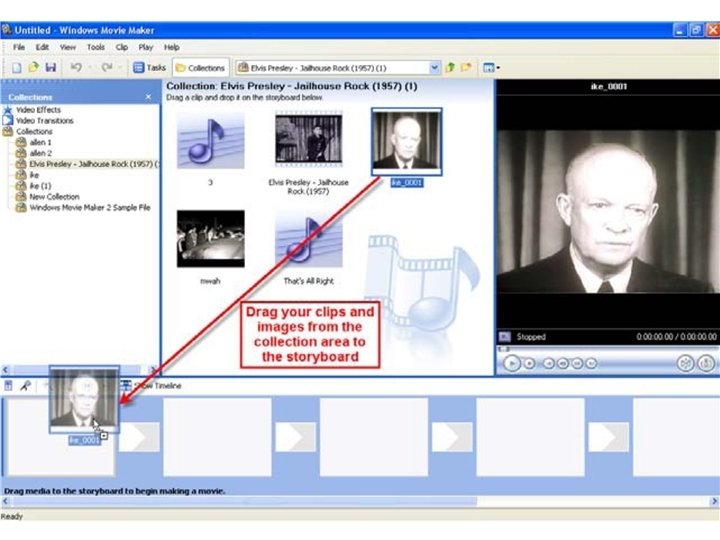The width and height of the screenshot is (720, 540).
Task: Click the New Project toolbar icon
Action: [17, 68]
